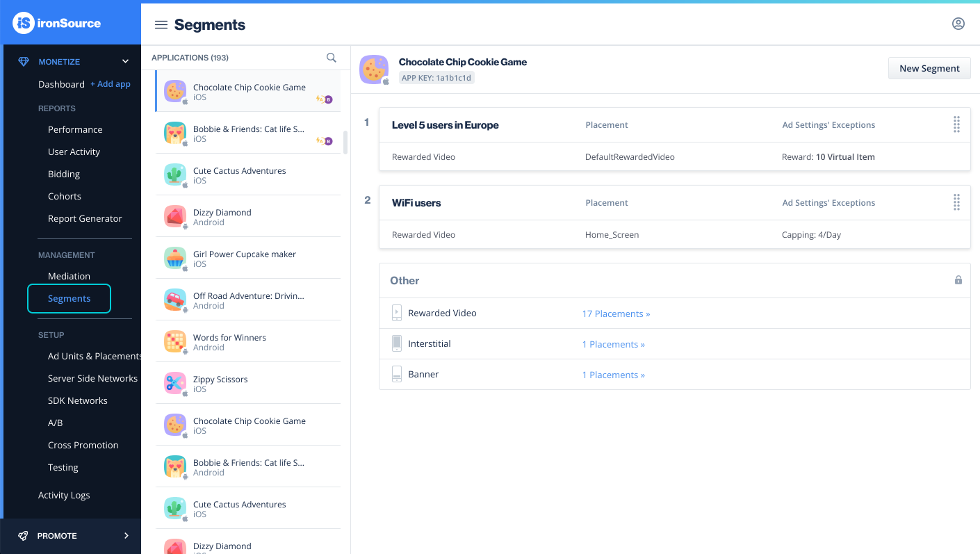Viewport: 980px width, 554px height.
Task: Select Segments in the sidebar
Action: point(69,299)
